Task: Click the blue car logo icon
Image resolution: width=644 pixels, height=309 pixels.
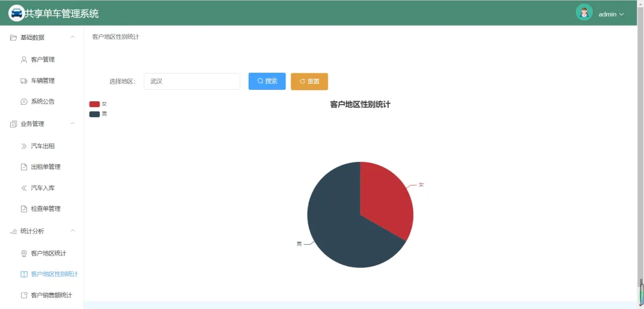Action: [17, 14]
